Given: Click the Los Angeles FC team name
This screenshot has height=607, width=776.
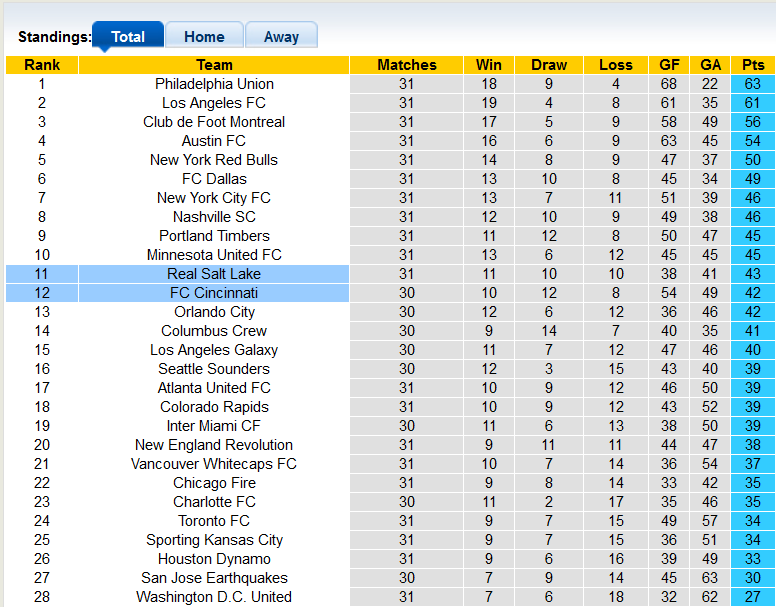Looking at the screenshot, I should pyautogui.click(x=214, y=103).
